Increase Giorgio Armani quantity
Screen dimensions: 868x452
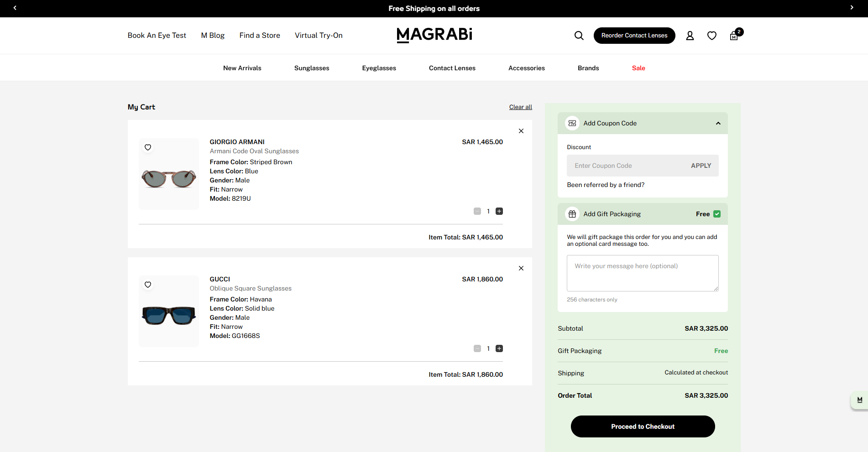[x=499, y=211]
